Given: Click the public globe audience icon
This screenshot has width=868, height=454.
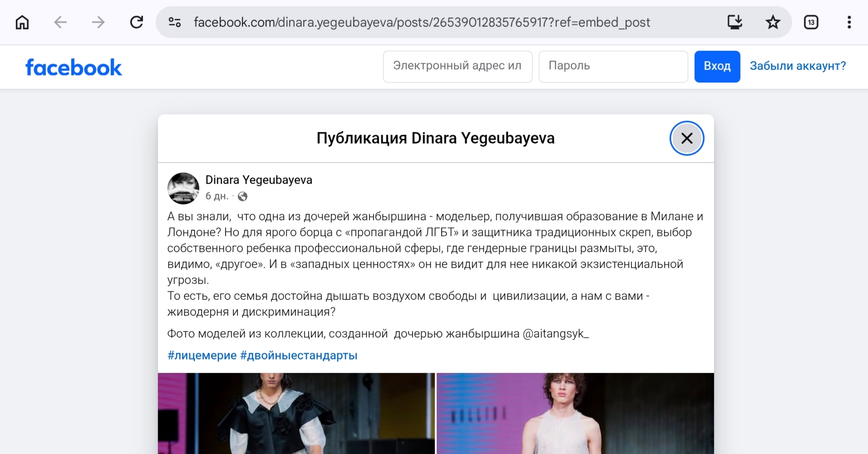Looking at the screenshot, I should pyautogui.click(x=243, y=196).
